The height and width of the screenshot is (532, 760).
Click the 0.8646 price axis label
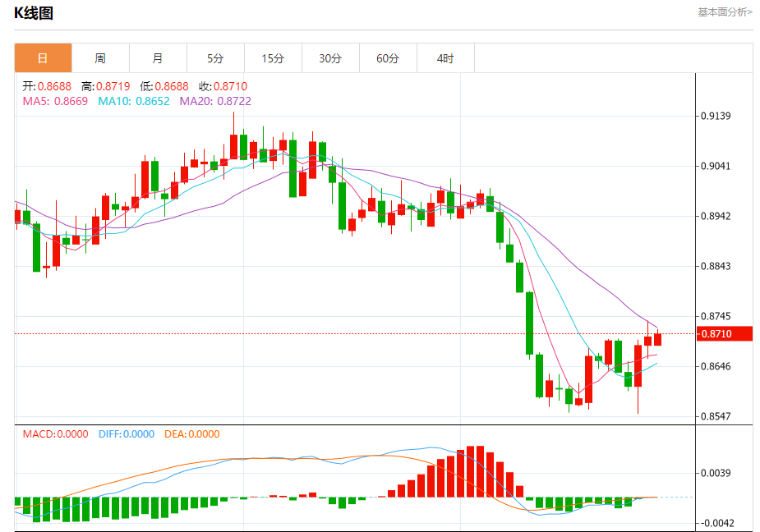pos(716,366)
